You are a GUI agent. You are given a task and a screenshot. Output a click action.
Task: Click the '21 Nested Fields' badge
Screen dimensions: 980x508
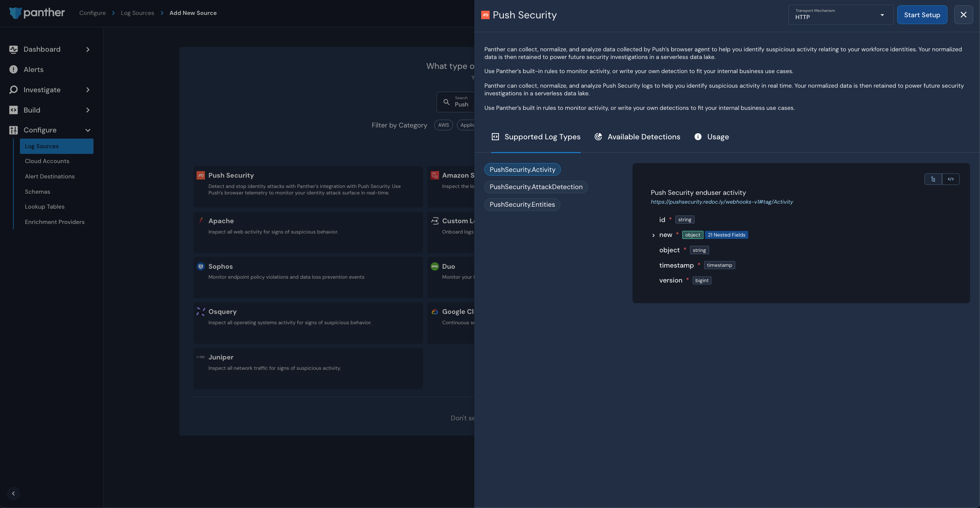pos(726,235)
